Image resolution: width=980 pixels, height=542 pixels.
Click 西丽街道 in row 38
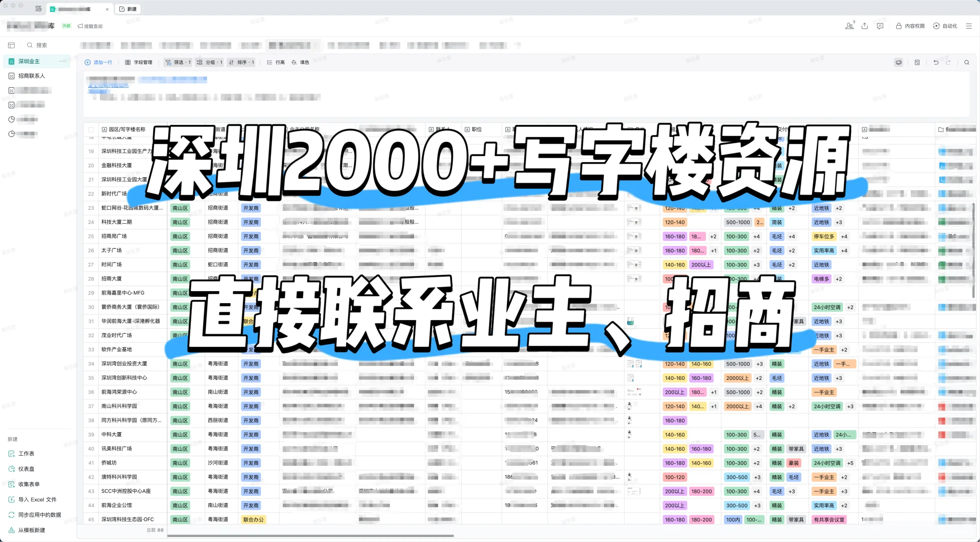pos(218,420)
